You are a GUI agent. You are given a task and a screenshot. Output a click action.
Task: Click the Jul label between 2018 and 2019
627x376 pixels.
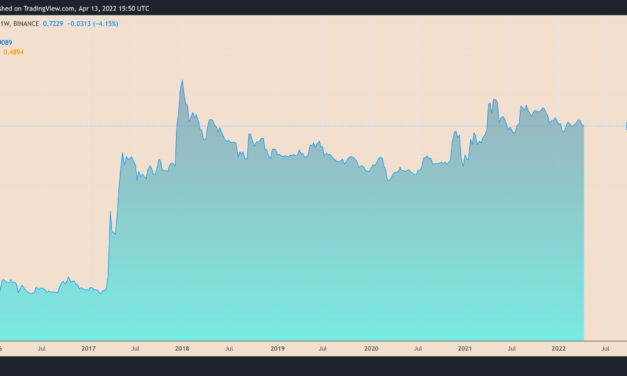click(229, 348)
